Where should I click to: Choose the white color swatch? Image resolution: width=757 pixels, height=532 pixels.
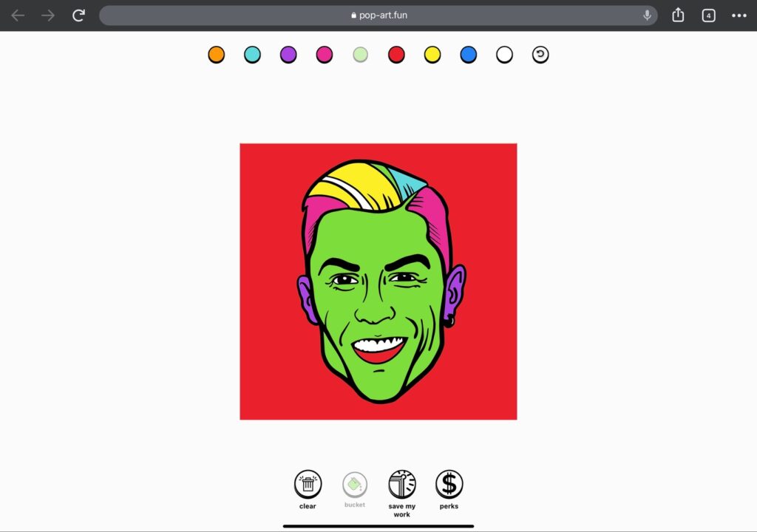click(504, 55)
